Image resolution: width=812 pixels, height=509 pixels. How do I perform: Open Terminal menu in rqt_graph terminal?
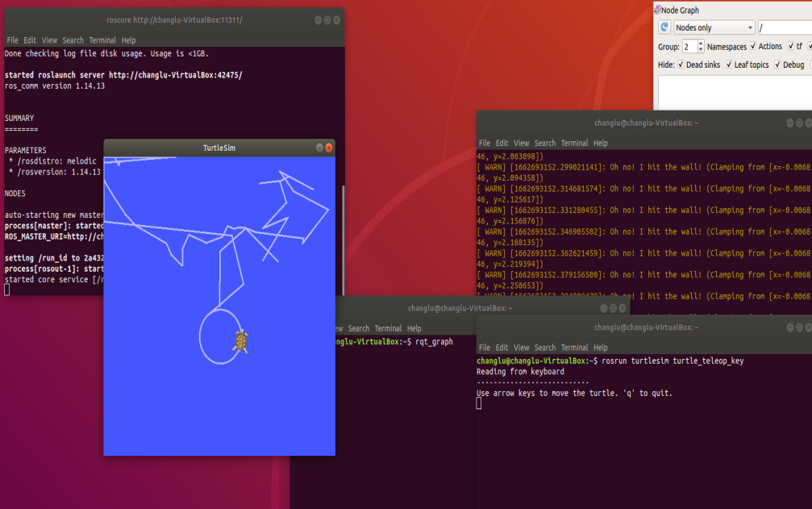click(388, 329)
